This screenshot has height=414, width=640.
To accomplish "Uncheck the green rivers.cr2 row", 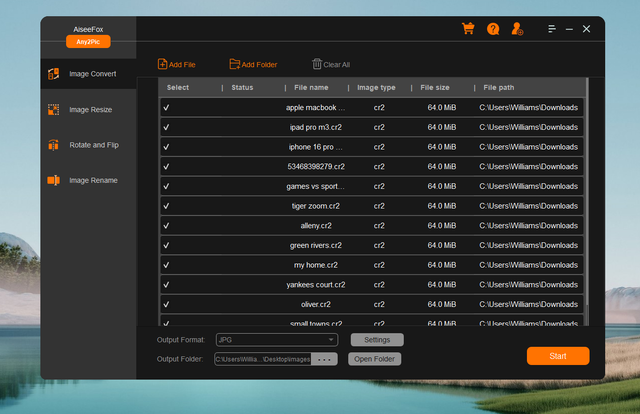I will tap(166, 245).
